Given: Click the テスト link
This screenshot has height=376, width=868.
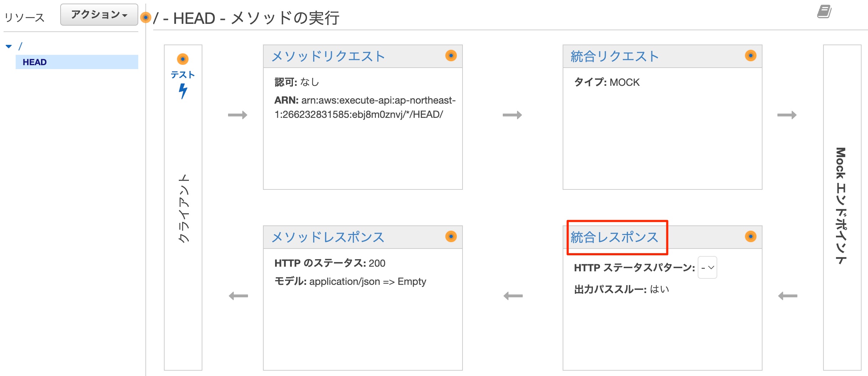Looking at the screenshot, I should 183,75.
